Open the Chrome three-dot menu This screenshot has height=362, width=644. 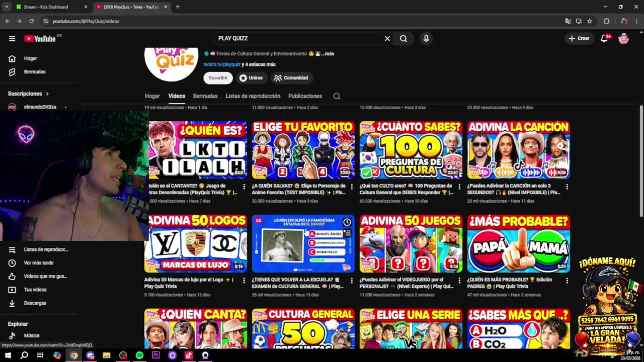click(636, 21)
